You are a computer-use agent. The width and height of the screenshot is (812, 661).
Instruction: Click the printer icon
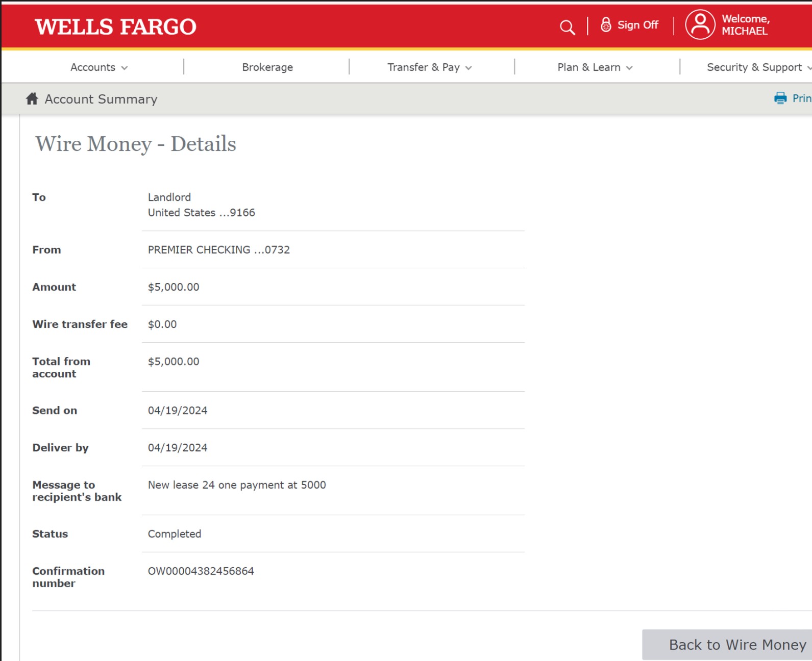pyautogui.click(x=780, y=98)
